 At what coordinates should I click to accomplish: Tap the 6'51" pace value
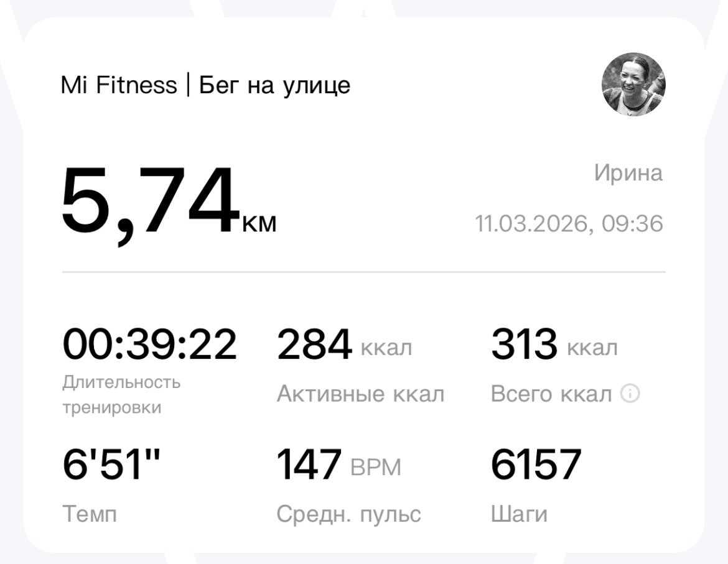111,465
